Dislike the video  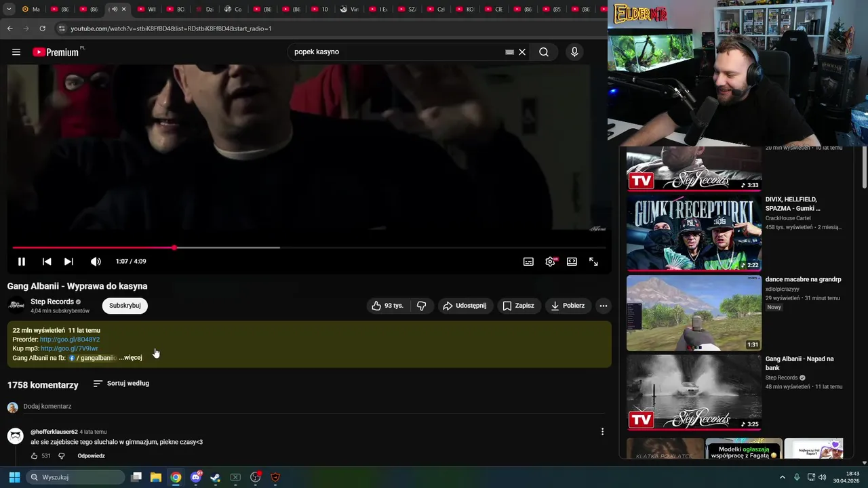(x=421, y=306)
